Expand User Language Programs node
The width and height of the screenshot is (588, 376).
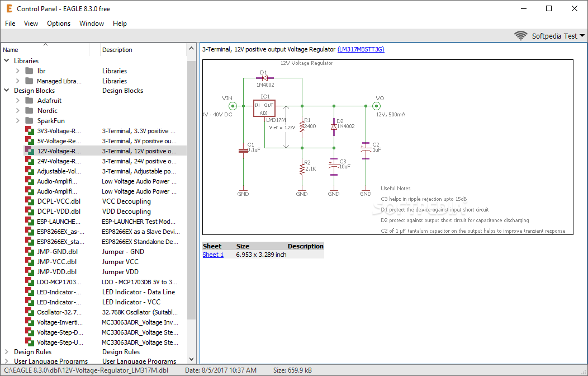(x=7, y=361)
